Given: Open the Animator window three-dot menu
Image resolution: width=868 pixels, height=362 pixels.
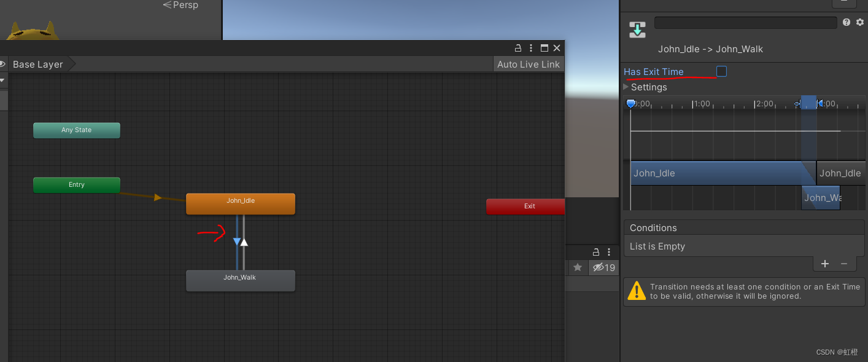Looking at the screenshot, I should pos(530,47).
